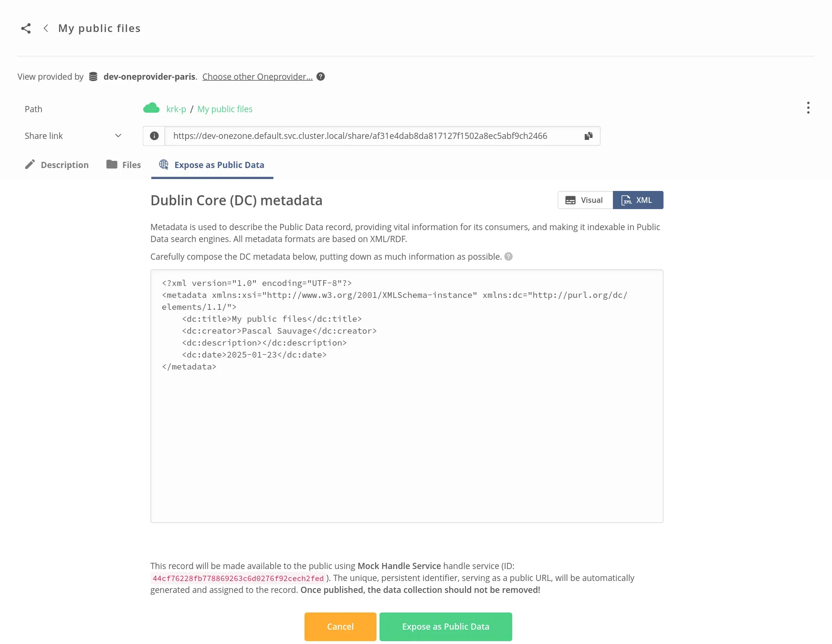This screenshot has height=644, width=832.
Task: Click the folder icon on Files tab
Action: (x=111, y=164)
